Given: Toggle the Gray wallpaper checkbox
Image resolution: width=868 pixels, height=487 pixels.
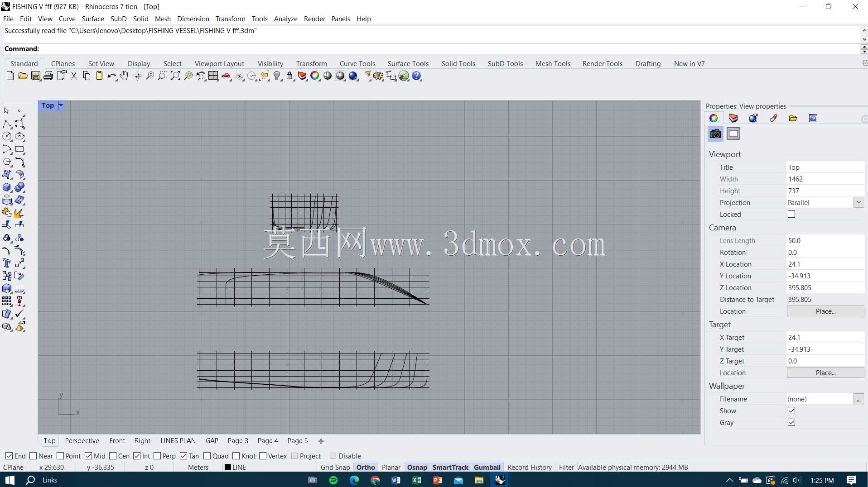Looking at the screenshot, I should (791, 423).
